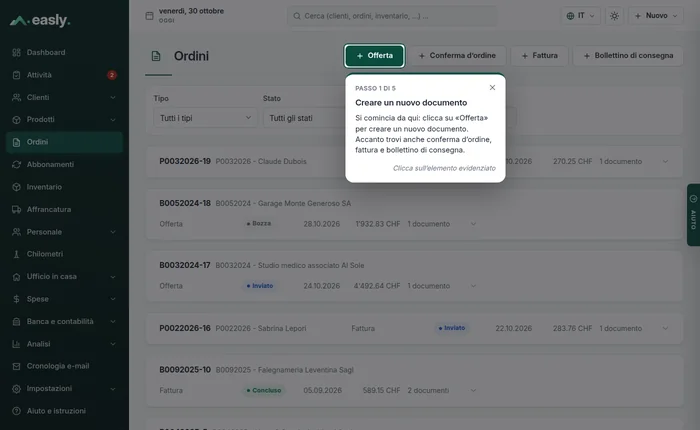Click the Aiuto e istruzioni help icon
The image size is (700, 430).
pyautogui.click(x=17, y=411)
